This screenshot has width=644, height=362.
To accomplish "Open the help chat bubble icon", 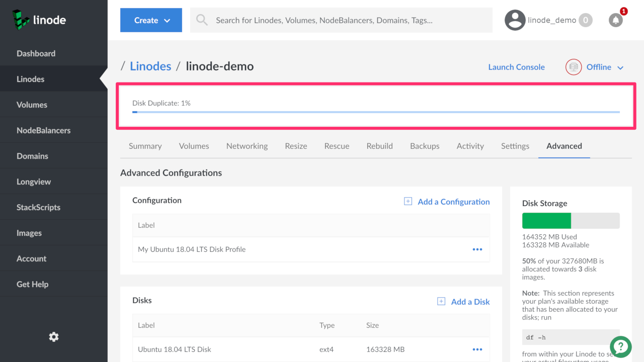I will tap(621, 346).
